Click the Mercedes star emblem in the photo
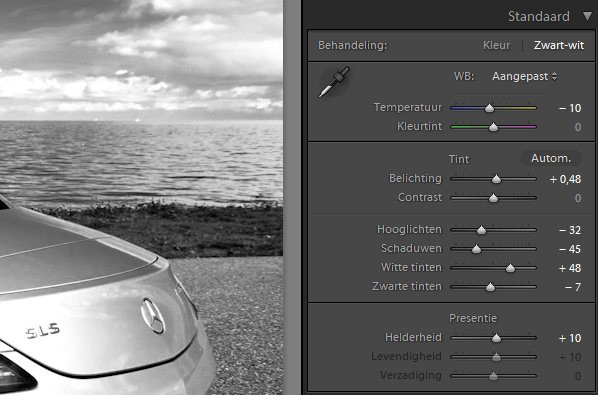 point(153,316)
